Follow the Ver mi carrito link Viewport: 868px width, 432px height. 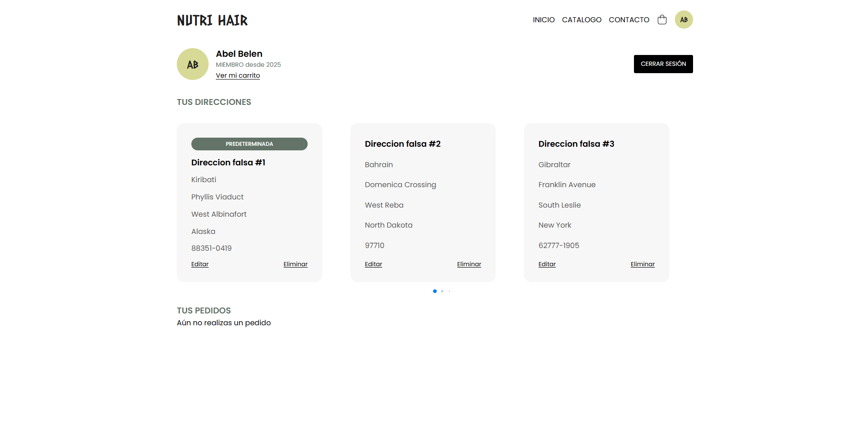pos(238,75)
